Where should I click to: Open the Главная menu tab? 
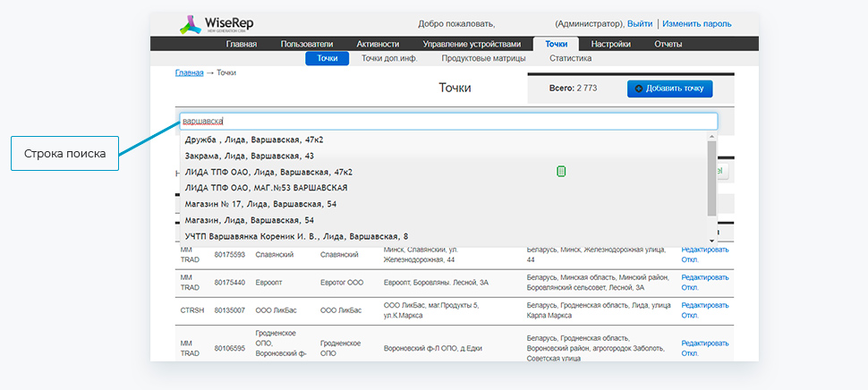click(x=242, y=44)
